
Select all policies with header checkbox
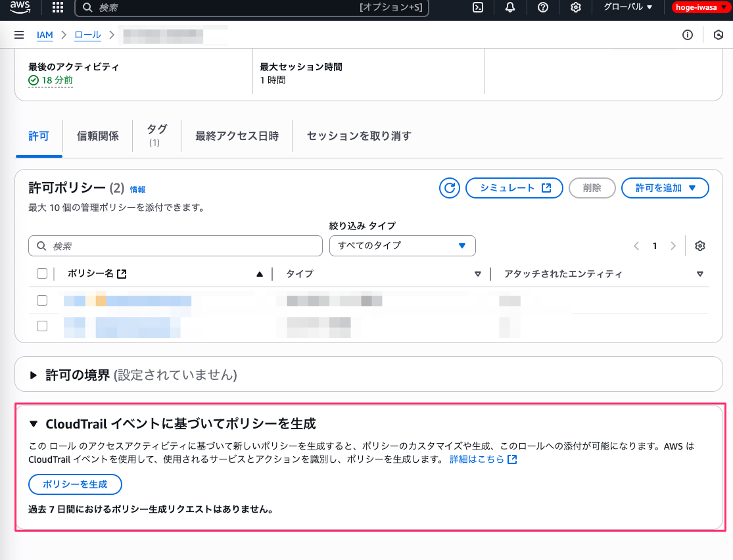pos(42,273)
